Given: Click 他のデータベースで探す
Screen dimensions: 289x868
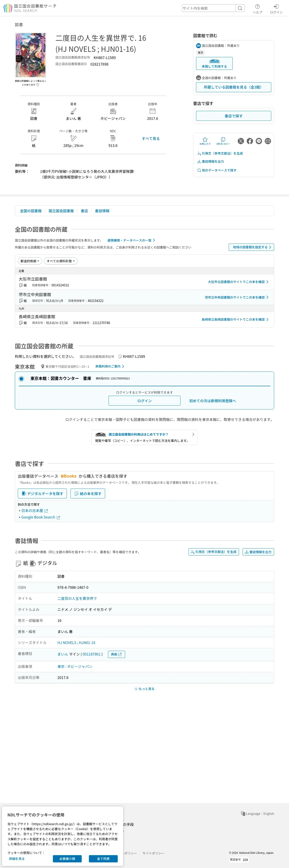Looking at the screenshot, I should coord(217,171).
